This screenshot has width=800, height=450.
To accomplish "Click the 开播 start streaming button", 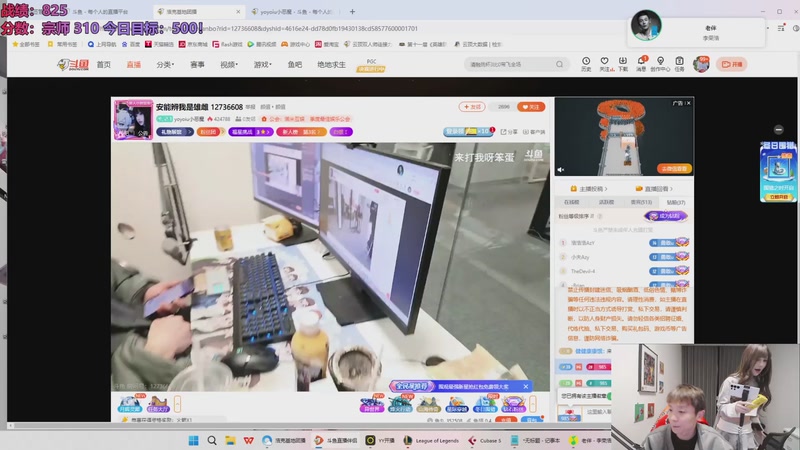I will tap(732, 64).
